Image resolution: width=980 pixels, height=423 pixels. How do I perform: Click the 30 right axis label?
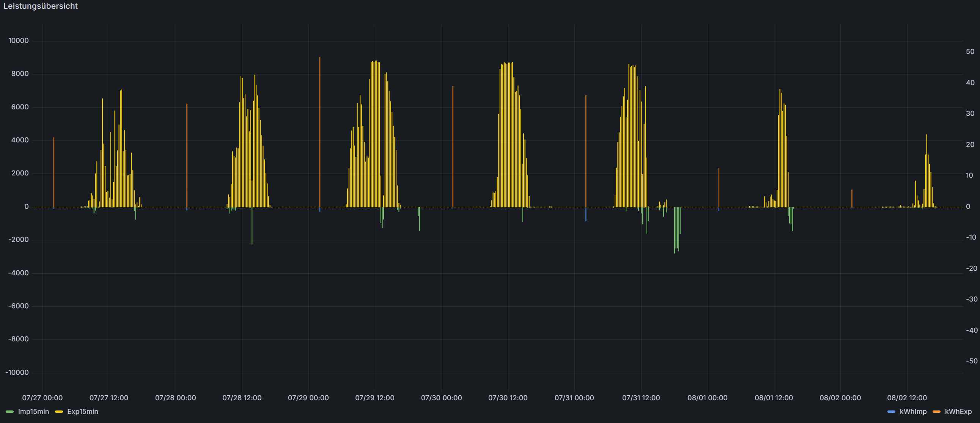tap(970, 114)
